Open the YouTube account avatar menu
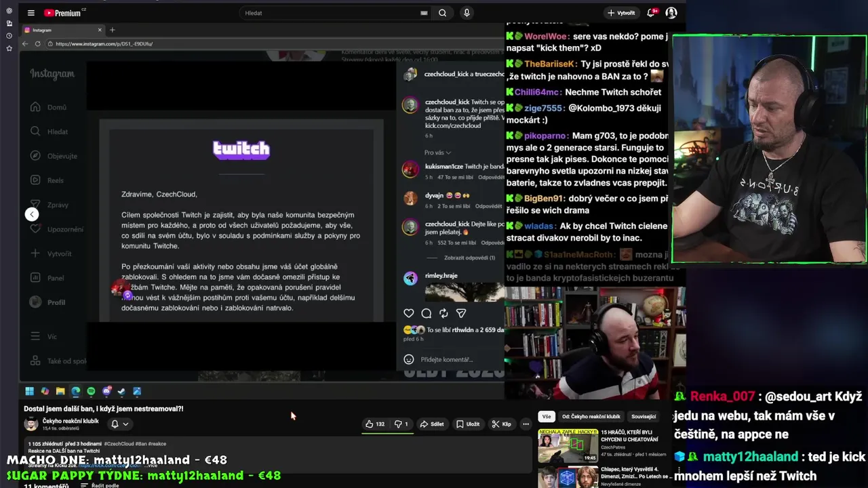This screenshot has width=868, height=488. tap(671, 13)
